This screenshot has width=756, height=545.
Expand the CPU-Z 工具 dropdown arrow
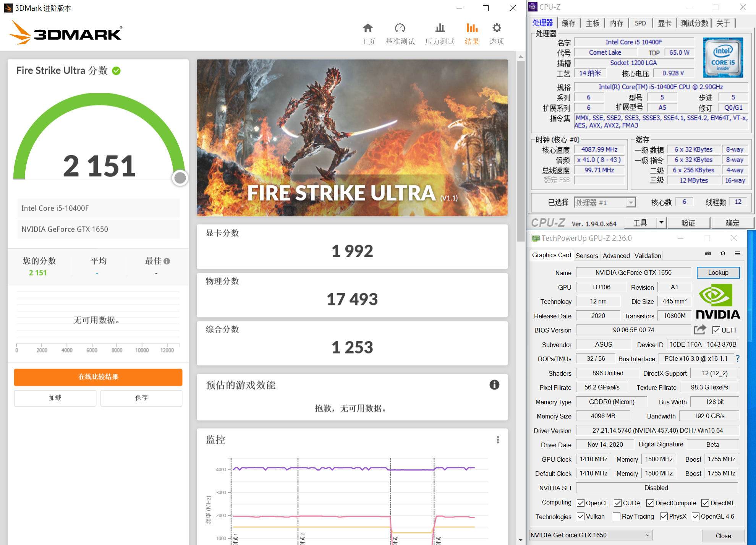click(662, 222)
